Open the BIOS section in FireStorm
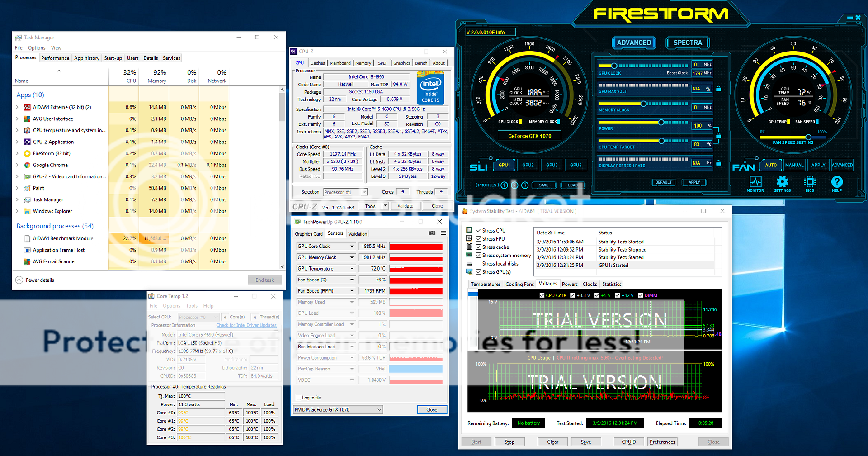Screen dimensions: 868x456 point(810,183)
